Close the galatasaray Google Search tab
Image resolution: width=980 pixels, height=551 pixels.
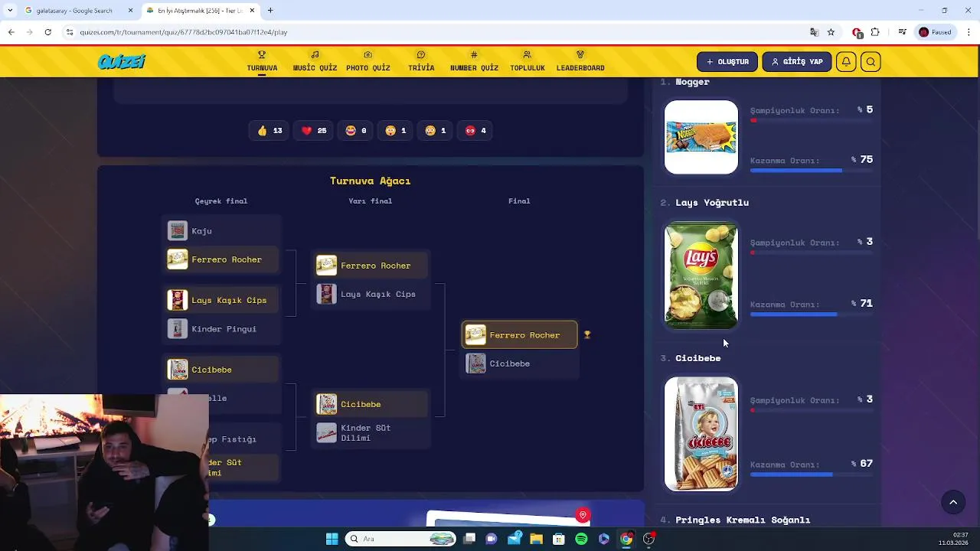coord(130,11)
